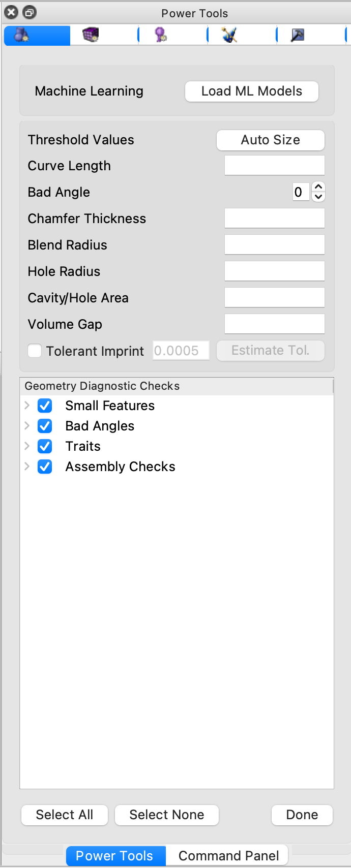The height and width of the screenshot is (868, 351).
Task: Uncheck the Small Features check
Action: click(x=45, y=406)
